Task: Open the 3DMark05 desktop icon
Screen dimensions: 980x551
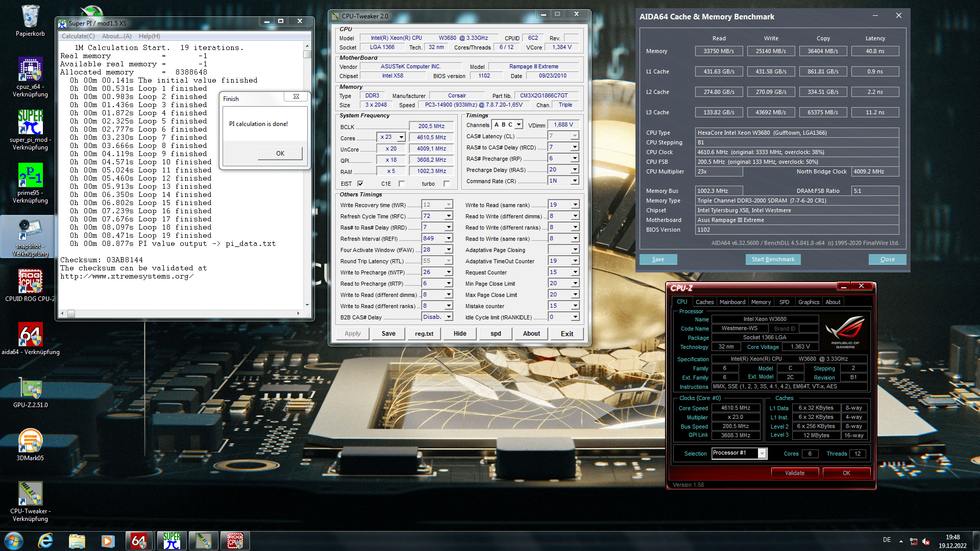Action: tap(30, 444)
